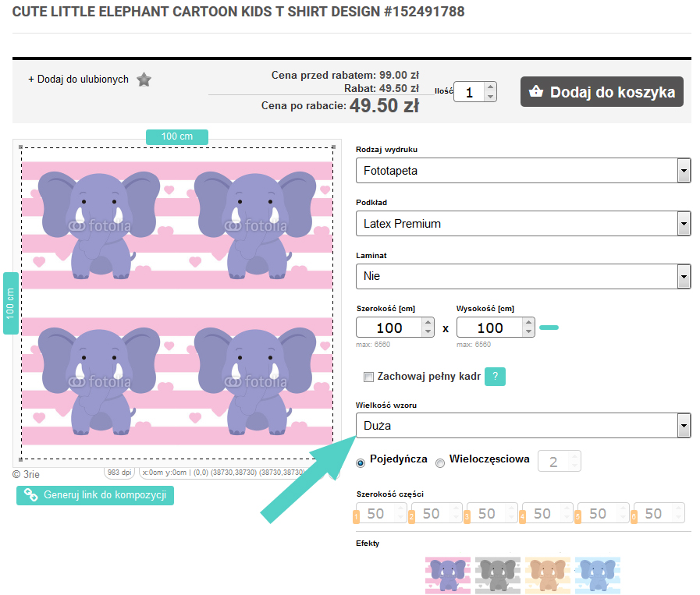This screenshot has height=595, width=700.
Task: Click the quantity 'Ilość' input field
Action: click(469, 92)
